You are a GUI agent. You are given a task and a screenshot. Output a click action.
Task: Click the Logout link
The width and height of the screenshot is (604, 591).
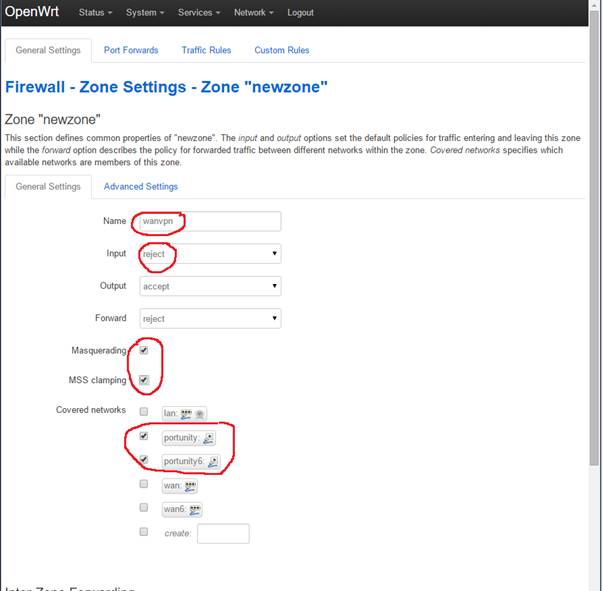(x=300, y=13)
